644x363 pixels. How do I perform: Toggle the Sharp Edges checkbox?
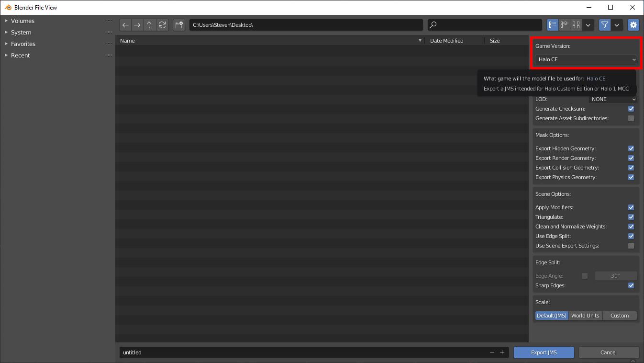[631, 285]
